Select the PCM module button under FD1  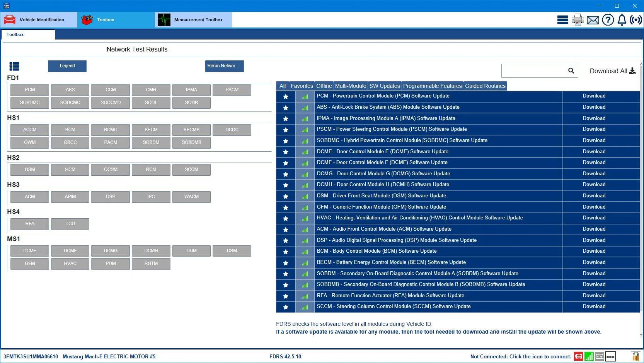pyautogui.click(x=30, y=90)
